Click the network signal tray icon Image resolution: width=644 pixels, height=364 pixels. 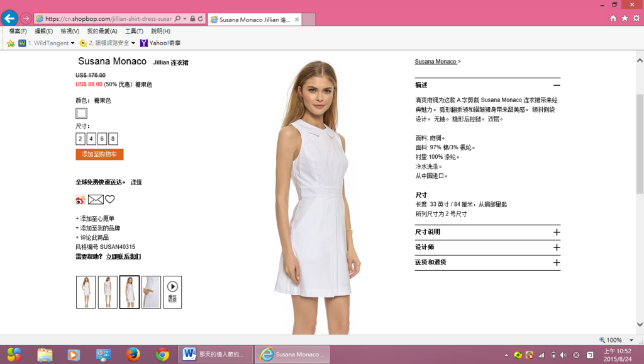(541, 355)
